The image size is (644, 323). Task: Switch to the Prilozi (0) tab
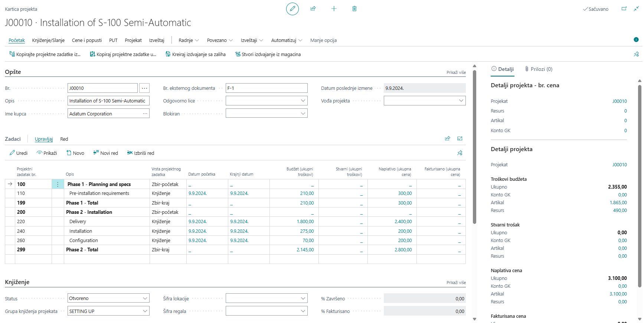538,69
